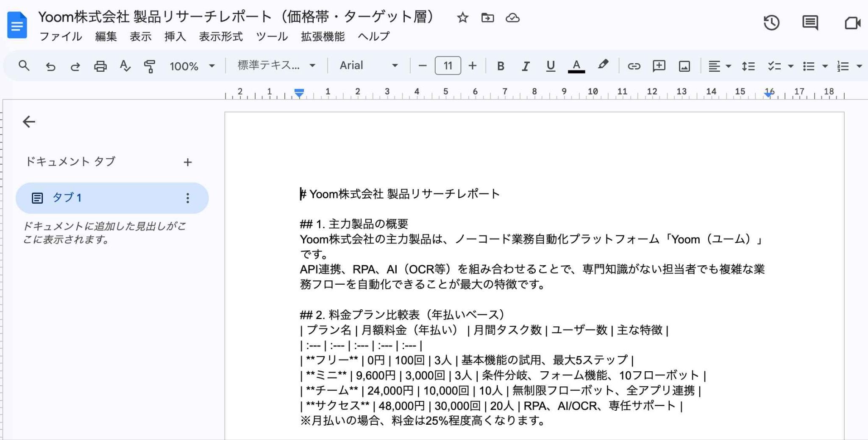Open the 表示形式 menu
This screenshot has height=440, width=868.
pos(221,36)
